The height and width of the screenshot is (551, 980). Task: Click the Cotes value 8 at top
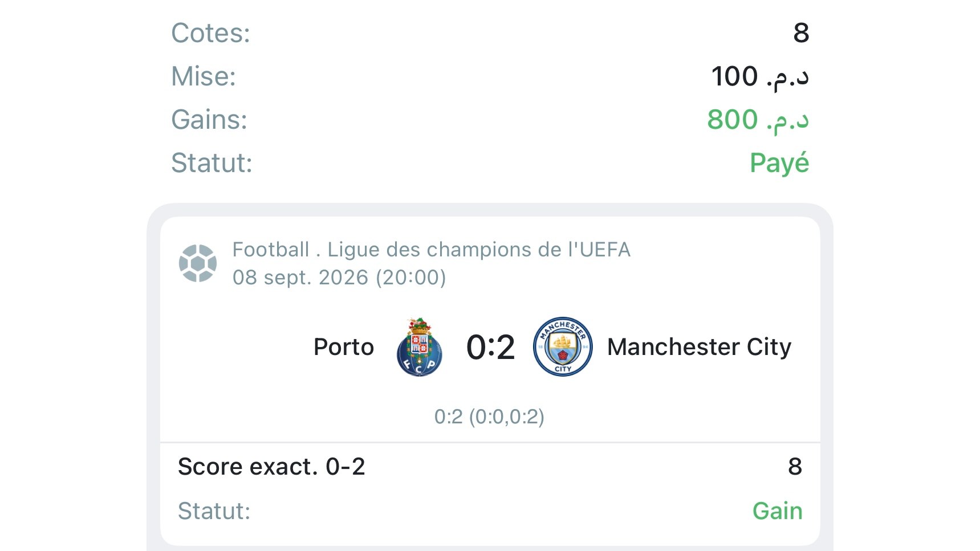pyautogui.click(x=801, y=33)
